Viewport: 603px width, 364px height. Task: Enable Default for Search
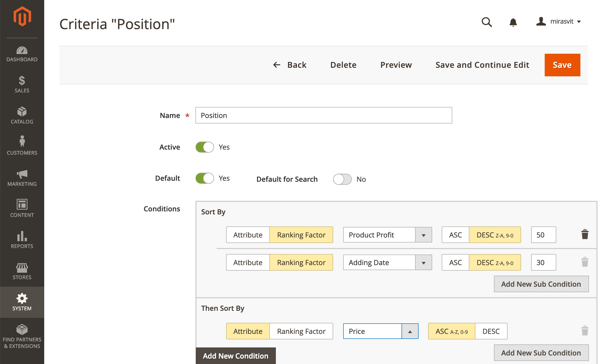tap(342, 179)
